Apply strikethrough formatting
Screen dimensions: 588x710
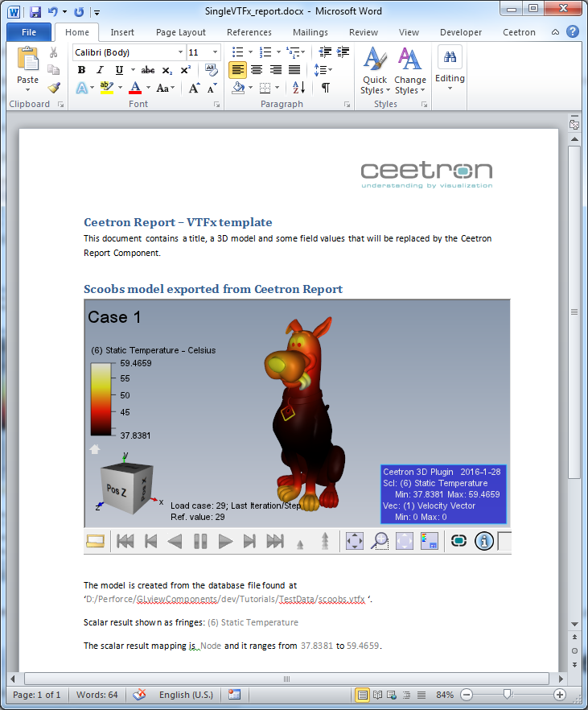click(x=147, y=70)
